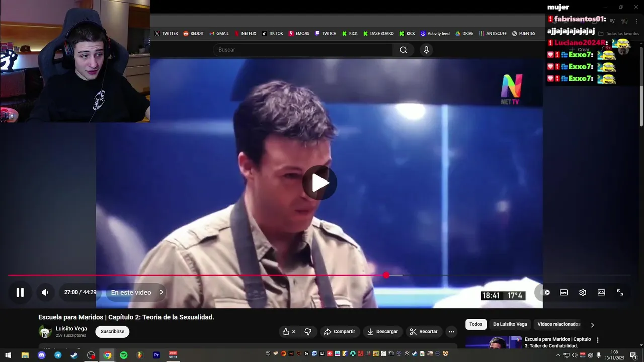Open Voicemeeter from the taskbar
Viewport: 644px width, 362px height.
pos(173,355)
